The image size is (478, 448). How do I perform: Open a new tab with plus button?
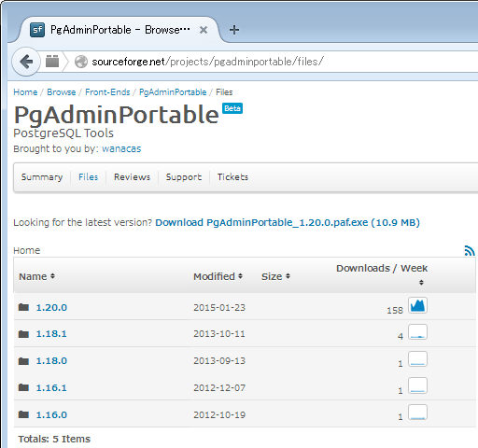click(234, 30)
